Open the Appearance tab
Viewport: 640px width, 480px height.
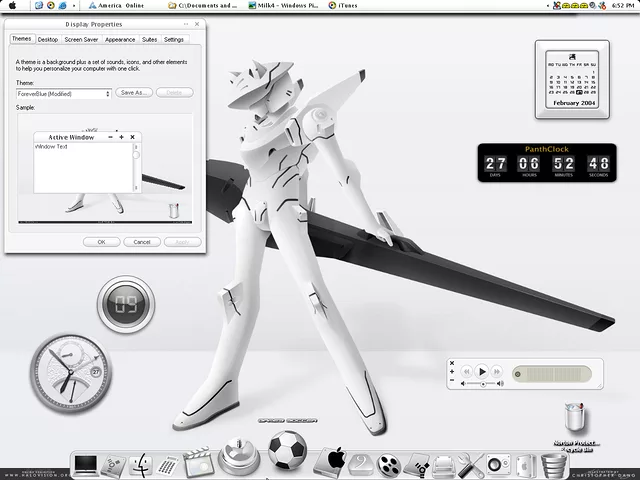pyautogui.click(x=119, y=40)
